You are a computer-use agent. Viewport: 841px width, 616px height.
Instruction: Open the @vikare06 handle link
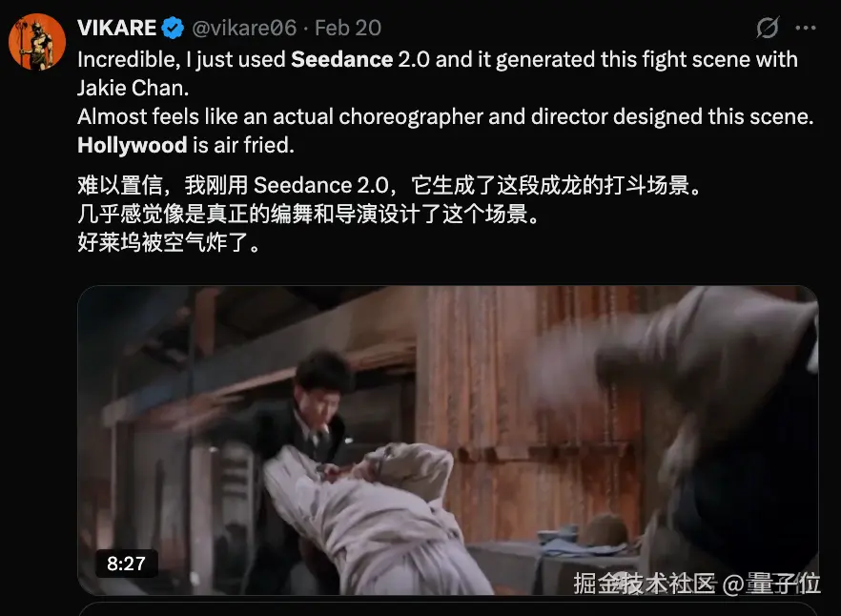click(244, 28)
